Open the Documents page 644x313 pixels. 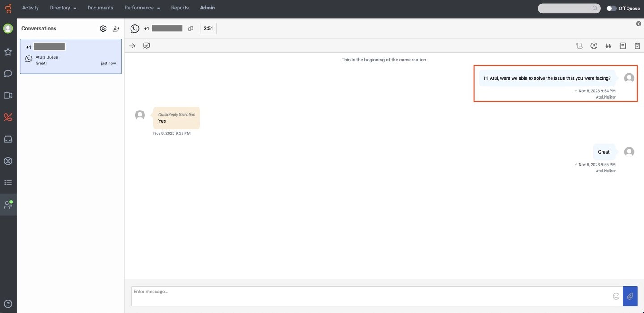tap(100, 8)
